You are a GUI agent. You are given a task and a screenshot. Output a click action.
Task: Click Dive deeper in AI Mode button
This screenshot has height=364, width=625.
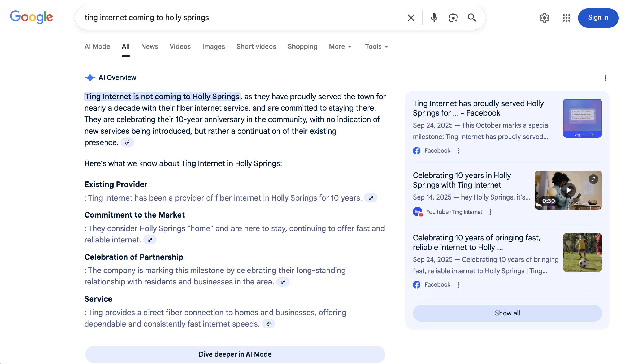tap(235, 354)
